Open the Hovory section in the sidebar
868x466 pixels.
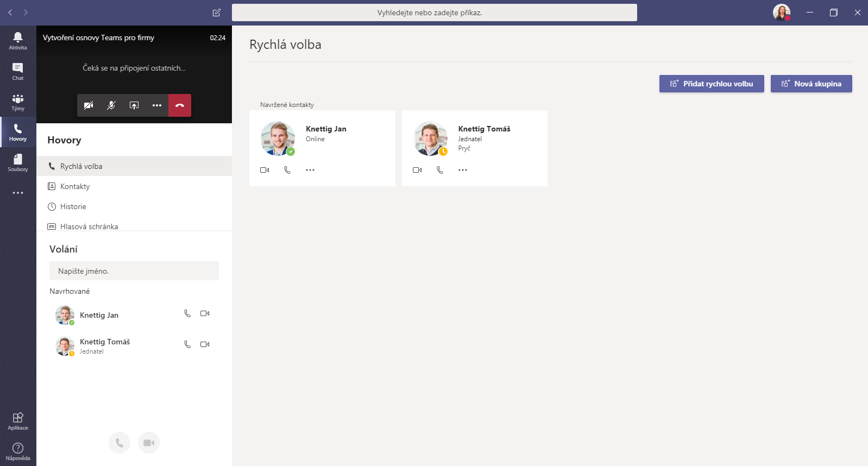point(18,132)
